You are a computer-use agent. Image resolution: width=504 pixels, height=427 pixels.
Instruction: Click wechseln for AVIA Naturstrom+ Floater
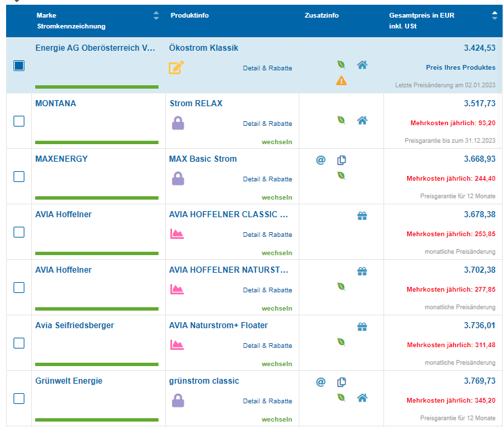(277, 364)
